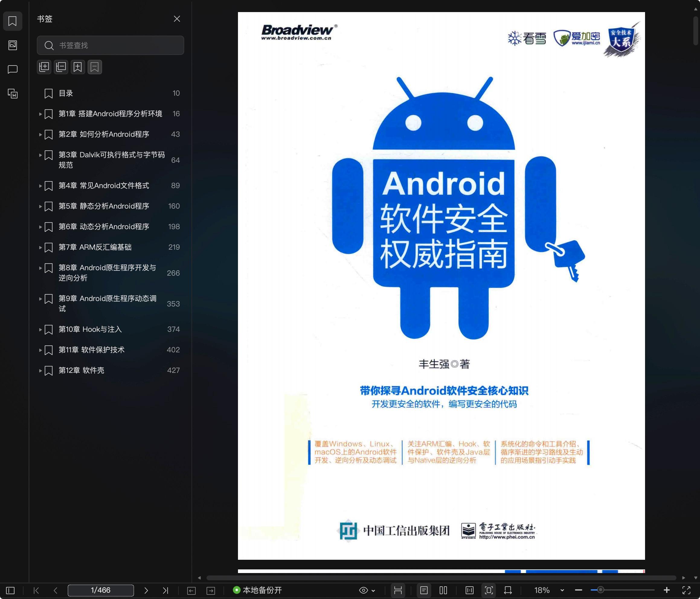The height and width of the screenshot is (599, 700).
Task: Click page number 353 for 第9章
Action: click(173, 304)
